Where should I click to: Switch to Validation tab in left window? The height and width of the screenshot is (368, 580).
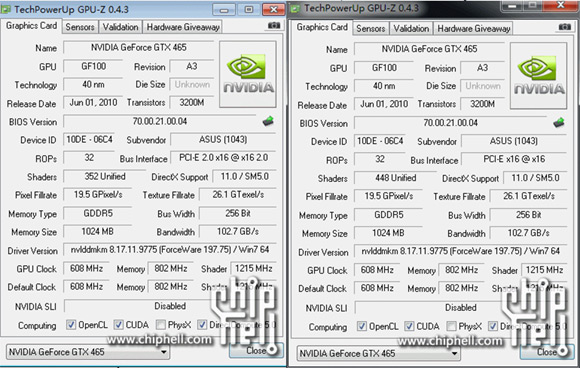point(120,27)
